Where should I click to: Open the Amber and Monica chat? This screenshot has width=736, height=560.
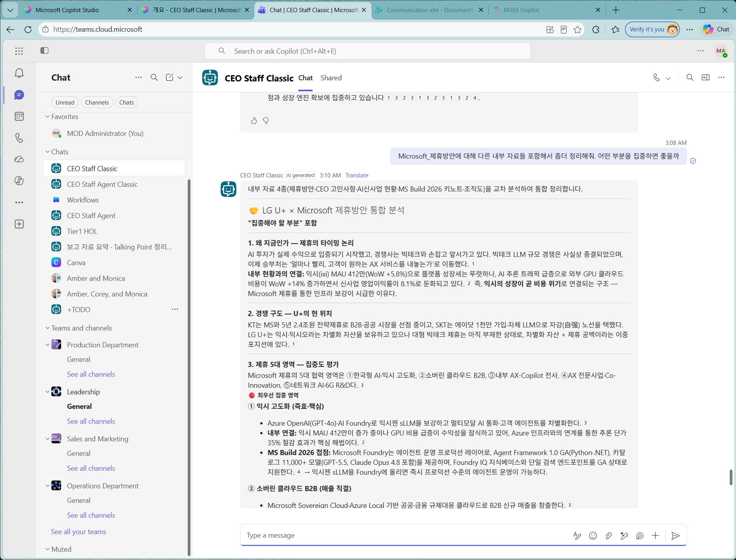pyautogui.click(x=114, y=278)
